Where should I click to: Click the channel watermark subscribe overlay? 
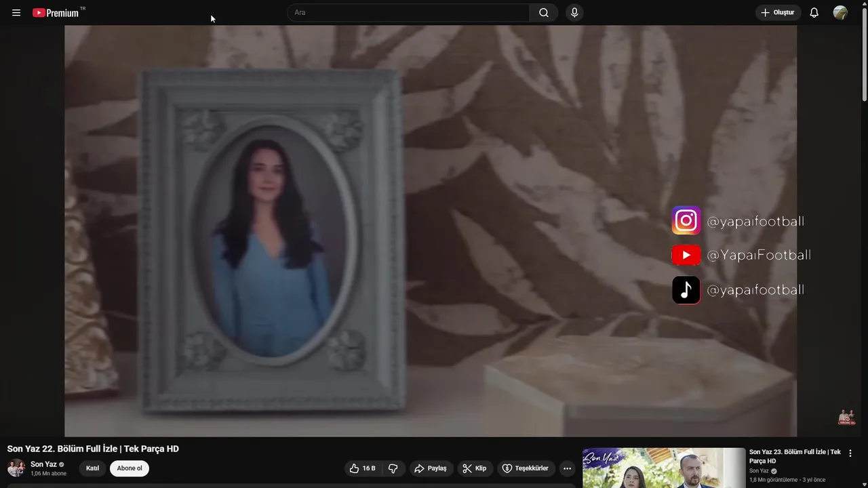846,417
